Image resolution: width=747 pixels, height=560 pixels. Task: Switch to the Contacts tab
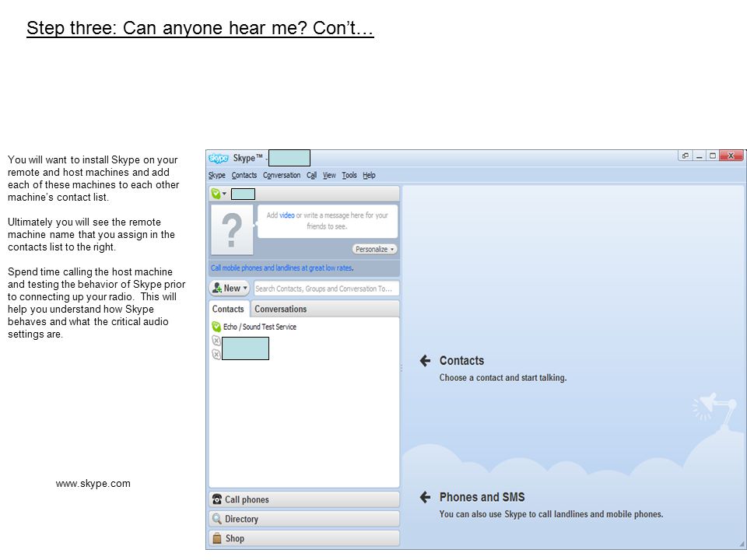click(x=228, y=309)
